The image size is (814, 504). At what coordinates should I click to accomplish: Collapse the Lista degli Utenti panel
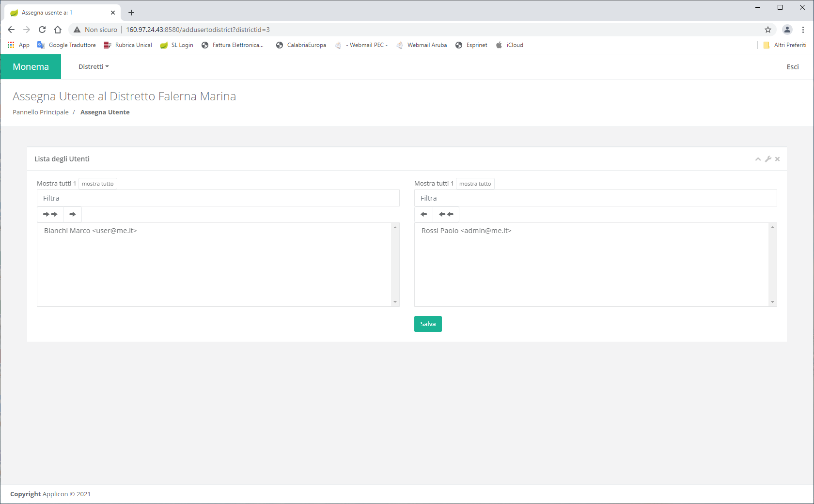[758, 159]
